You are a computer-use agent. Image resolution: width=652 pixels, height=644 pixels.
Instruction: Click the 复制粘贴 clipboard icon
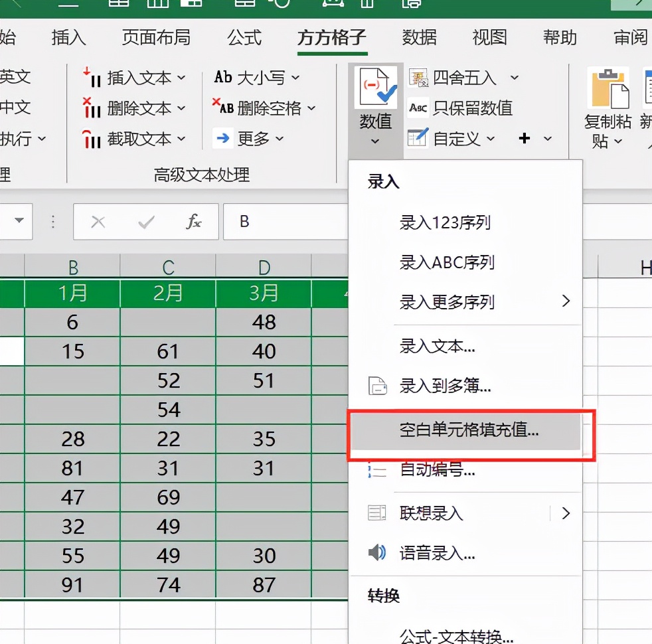(608, 86)
